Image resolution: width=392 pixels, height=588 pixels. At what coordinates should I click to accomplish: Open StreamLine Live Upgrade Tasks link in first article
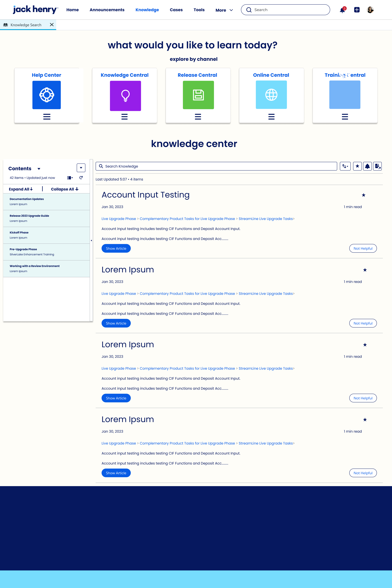[x=266, y=219]
